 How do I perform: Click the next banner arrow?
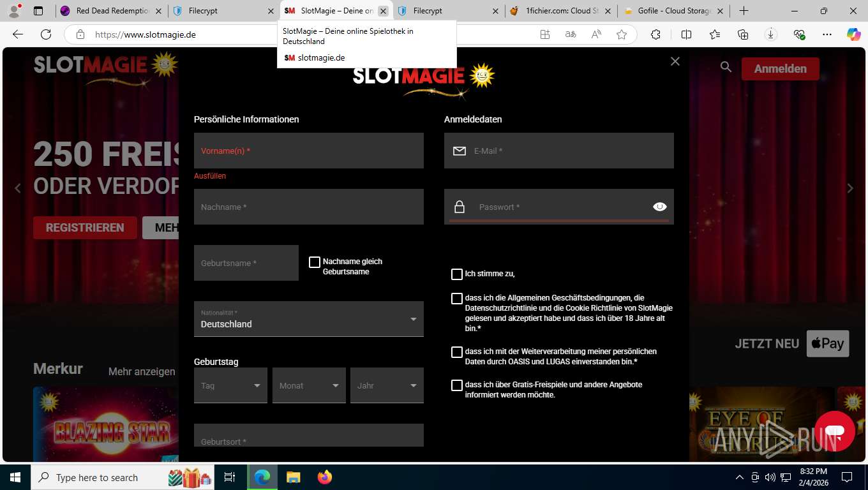(850, 188)
